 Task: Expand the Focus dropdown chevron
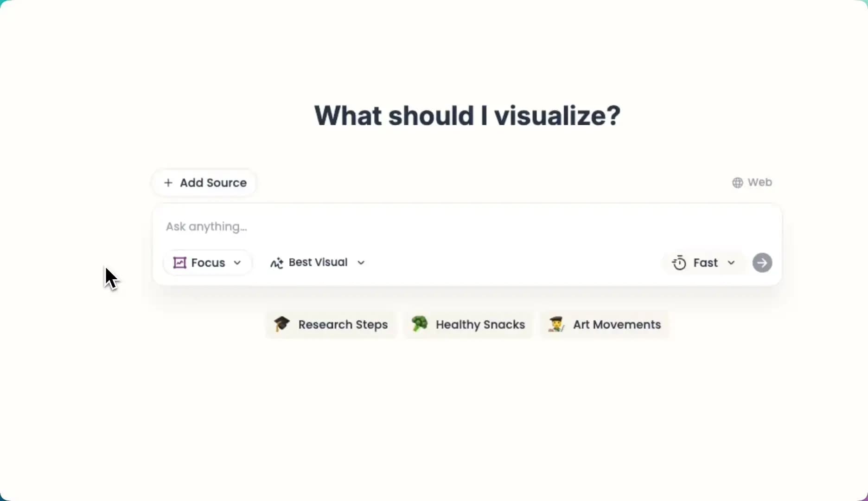pyautogui.click(x=237, y=263)
